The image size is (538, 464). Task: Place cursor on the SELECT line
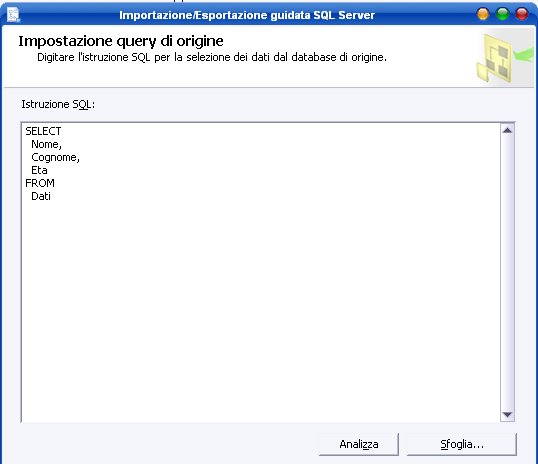(x=43, y=131)
